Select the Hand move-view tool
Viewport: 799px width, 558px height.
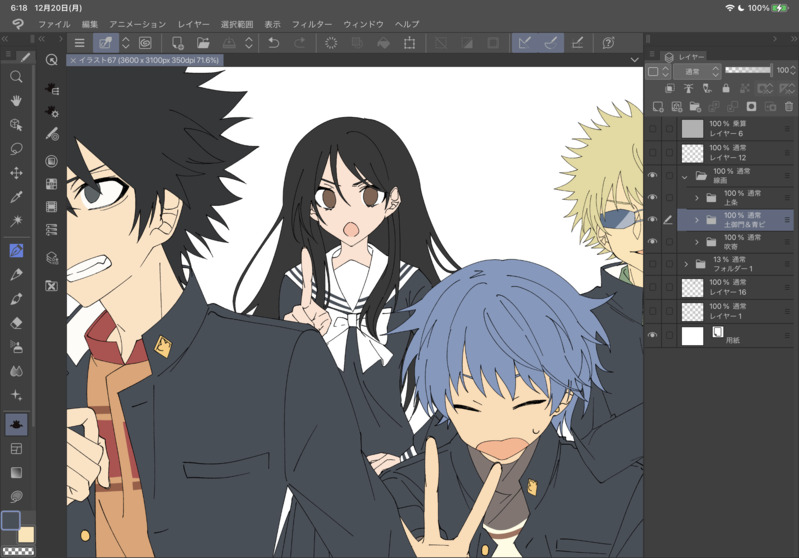[16, 100]
